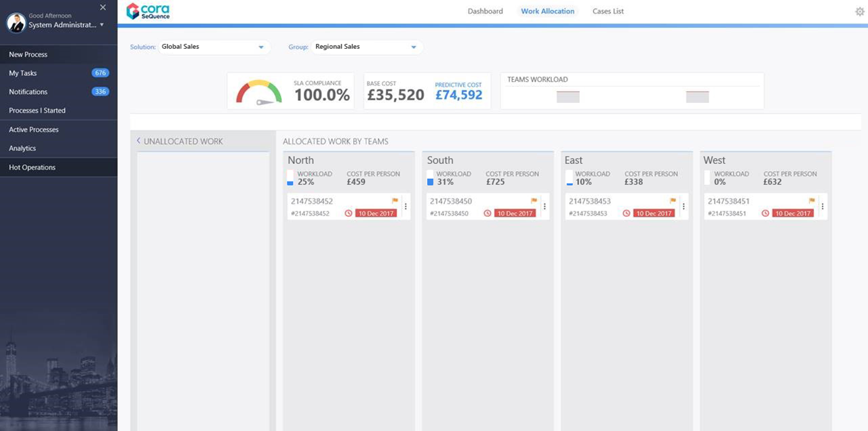Click the clock icon on case 2147538451
The width and height of the screenshot is (868, 431).
[766, 213]
